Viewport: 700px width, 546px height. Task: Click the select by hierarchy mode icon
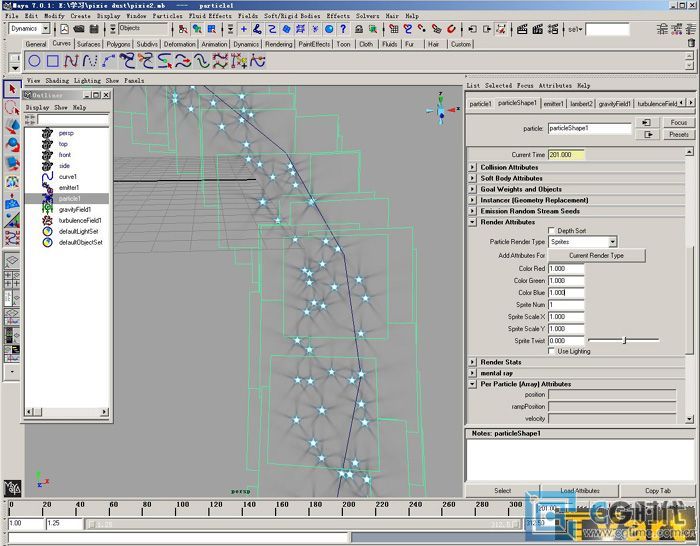[x=183, y=29]
